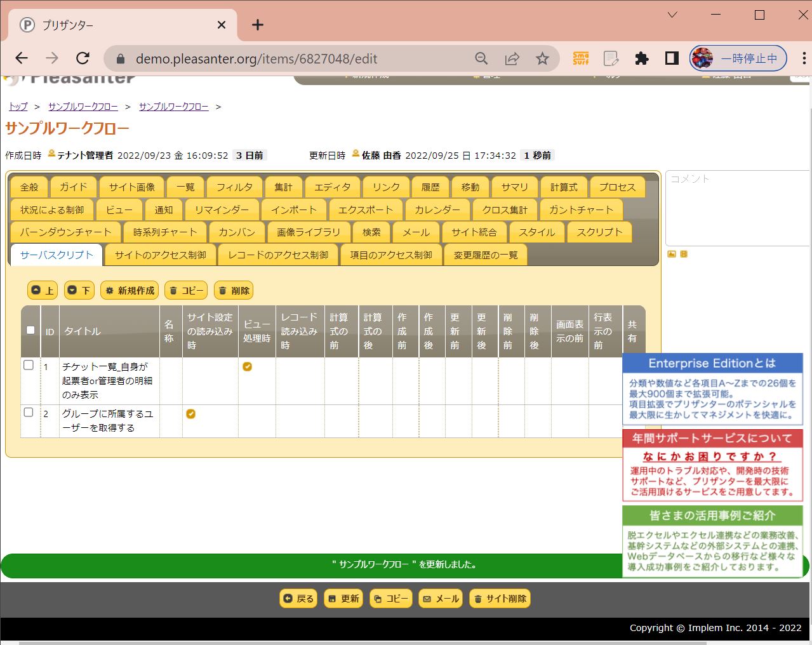Viewport: 812px width, 645px height.
Task: Click the image insert icon below comment
Action: (x=672, y=254)
